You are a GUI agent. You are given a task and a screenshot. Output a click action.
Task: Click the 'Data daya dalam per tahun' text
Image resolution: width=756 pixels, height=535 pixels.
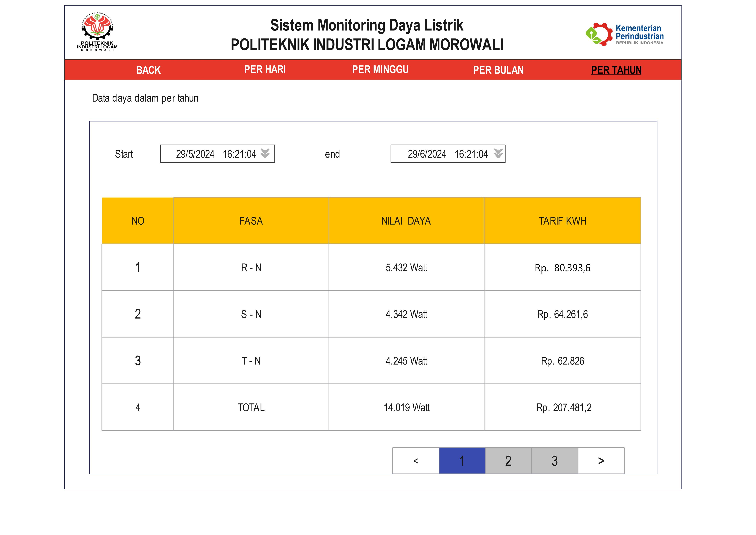click(x=145, y=98)
